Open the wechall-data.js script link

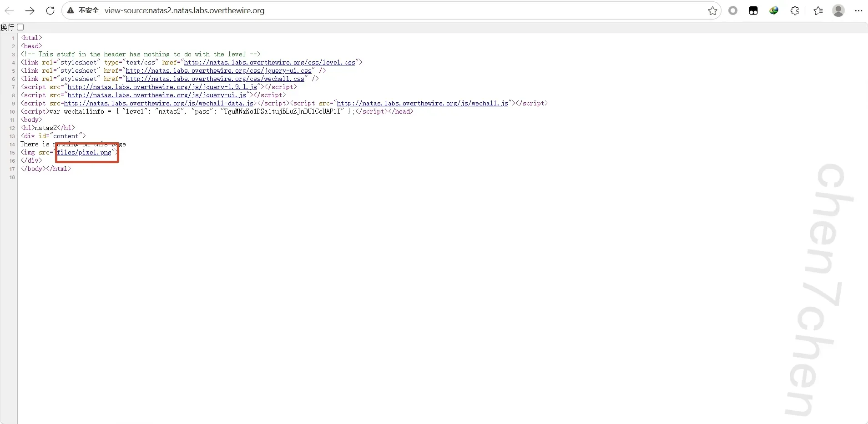[x=158, y=104]
